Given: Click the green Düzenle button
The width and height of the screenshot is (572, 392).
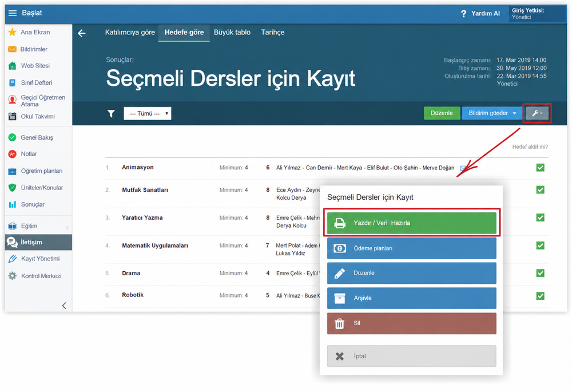Looking at the screenshot, I should 442,113.
